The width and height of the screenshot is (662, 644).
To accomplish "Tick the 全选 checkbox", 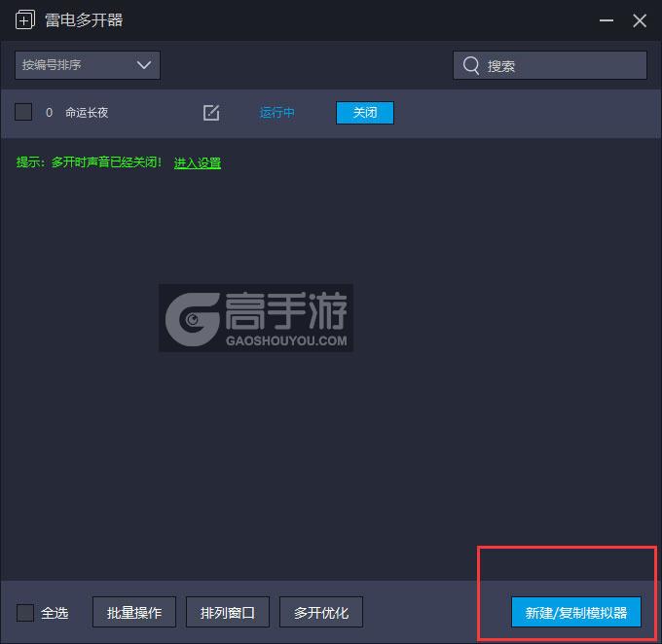I will click(25, 612).
